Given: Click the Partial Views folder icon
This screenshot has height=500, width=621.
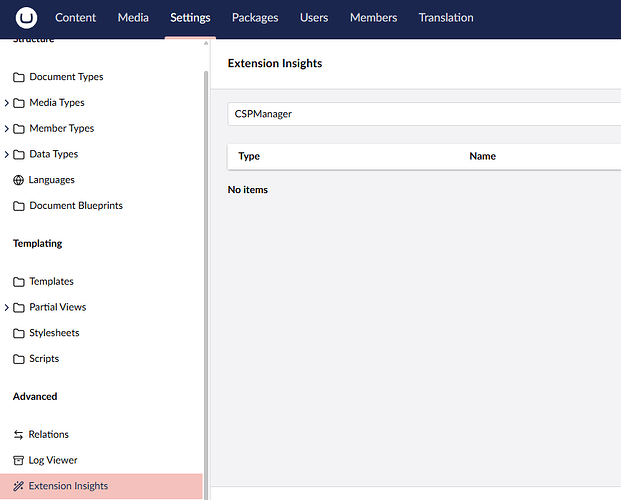Looking at the screenshot, I should point(19,307).
